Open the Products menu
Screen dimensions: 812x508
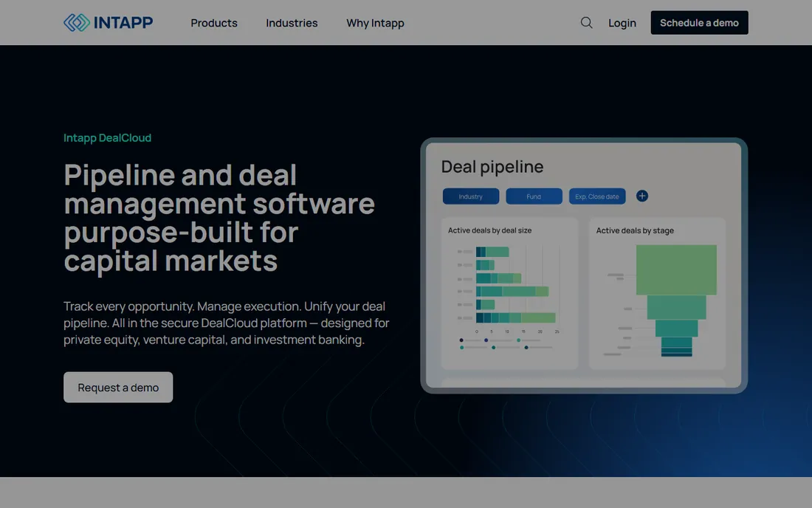(x=214, y=23)
